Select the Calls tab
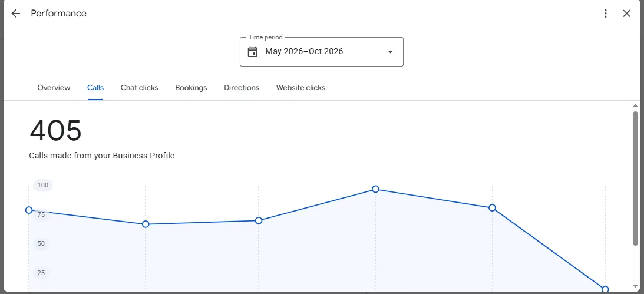Viewport: 644px width, 294px height. click(x=95, y=87)
